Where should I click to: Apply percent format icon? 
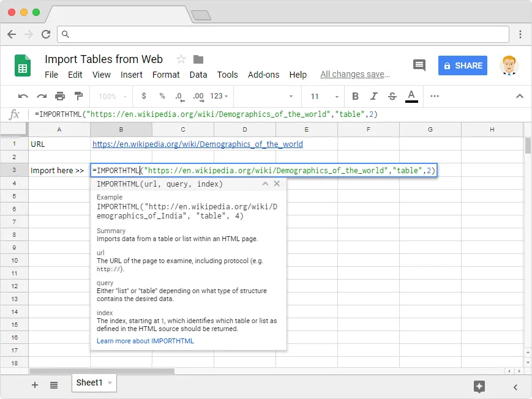point(162,96)
